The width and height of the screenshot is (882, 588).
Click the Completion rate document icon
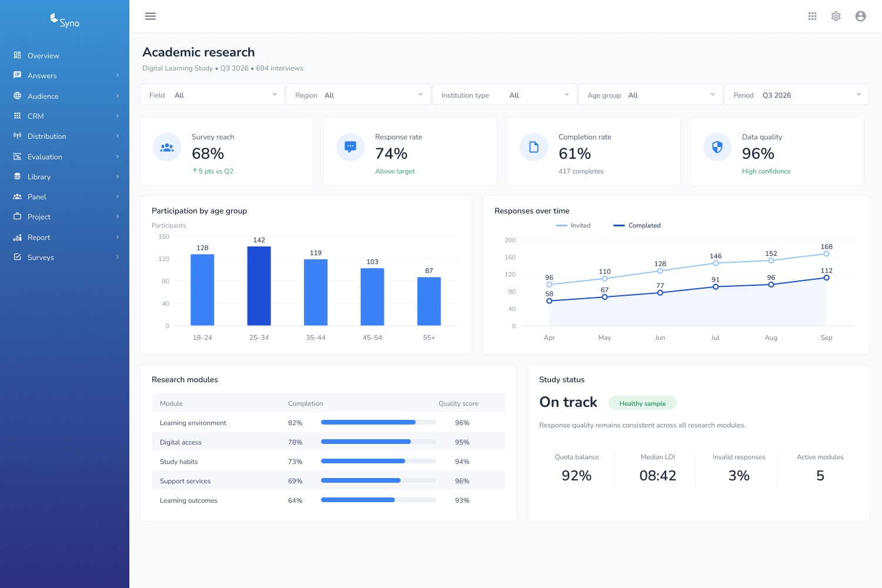[534, 147]
